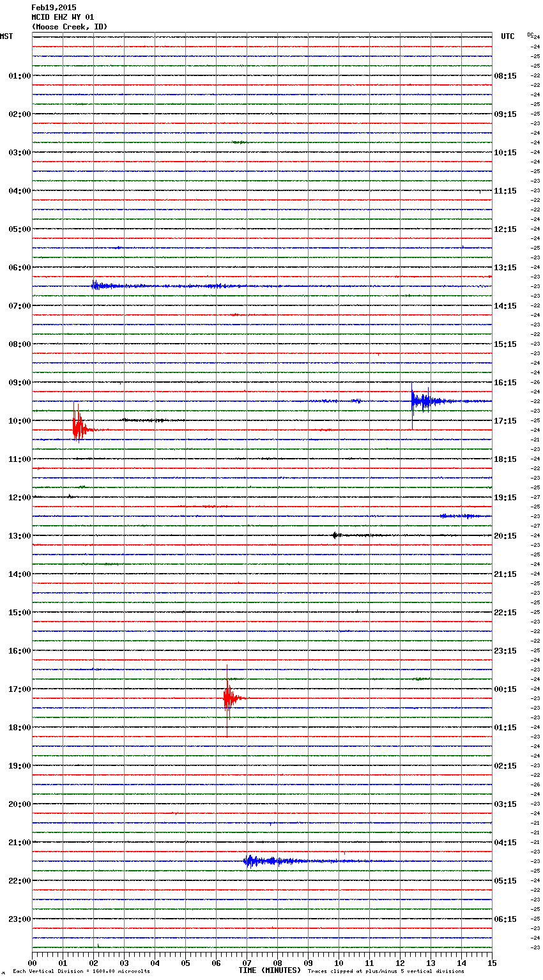Click the 12 tick on minutes axis
This screenshot has width=543, height=980.
401,963
